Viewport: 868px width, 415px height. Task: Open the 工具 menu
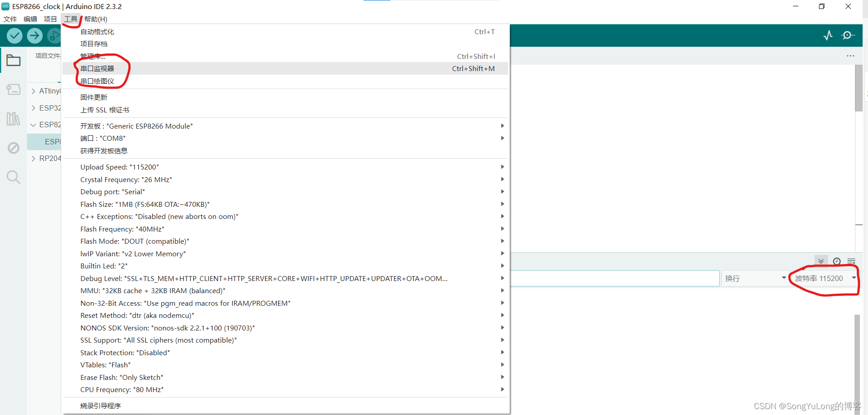coord(71,19)
